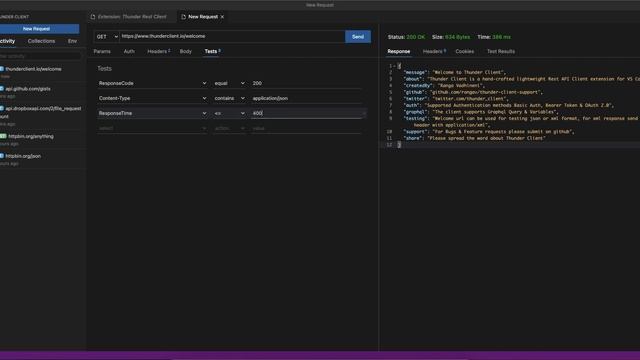Viewport: 640px width, 360px height.
Task: Open the Response tab
Action: [398, 51]
